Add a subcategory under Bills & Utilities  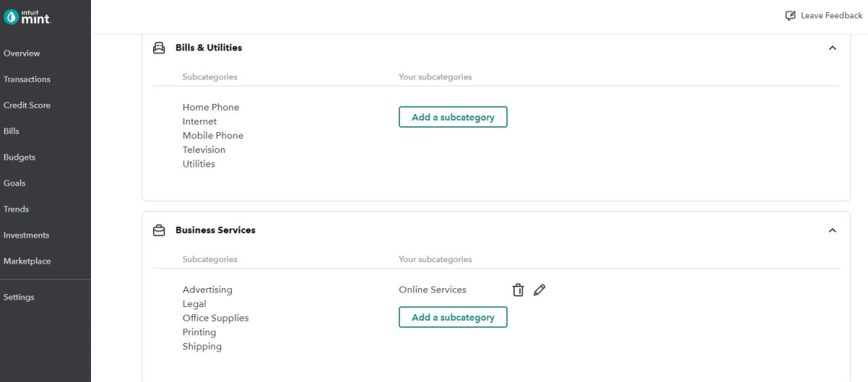(x=453, y=117)
